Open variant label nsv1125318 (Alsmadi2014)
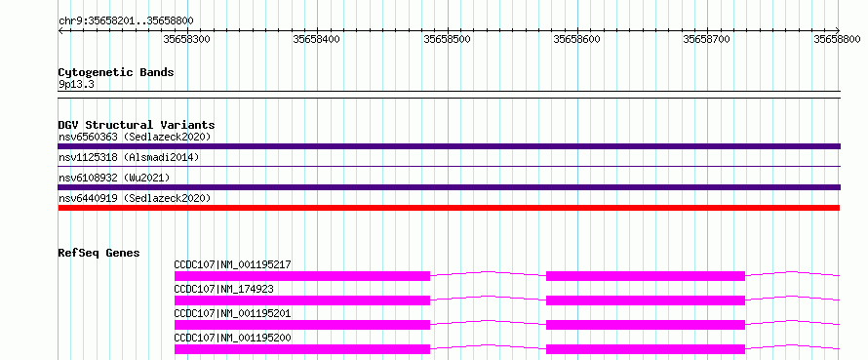This screenshot has width=868, height=360. pos(129,158)
